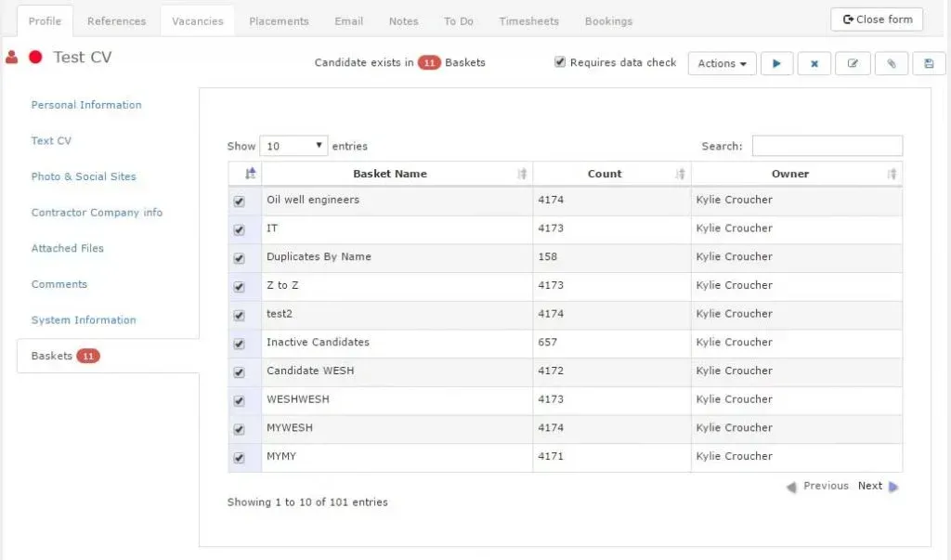Uncheck the Oil well engineers basket

pyautogui.click(x=239, y=202)
